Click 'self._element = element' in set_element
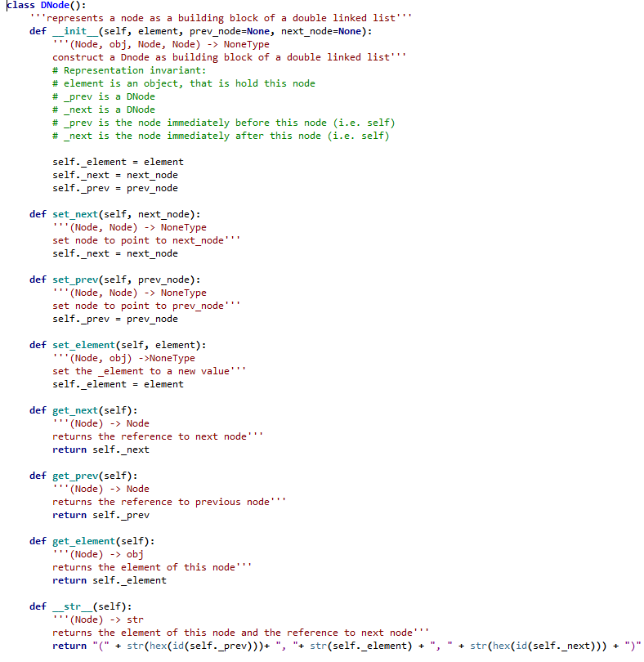Viewport: 644px width, 662px height. [x=118, y=385]
